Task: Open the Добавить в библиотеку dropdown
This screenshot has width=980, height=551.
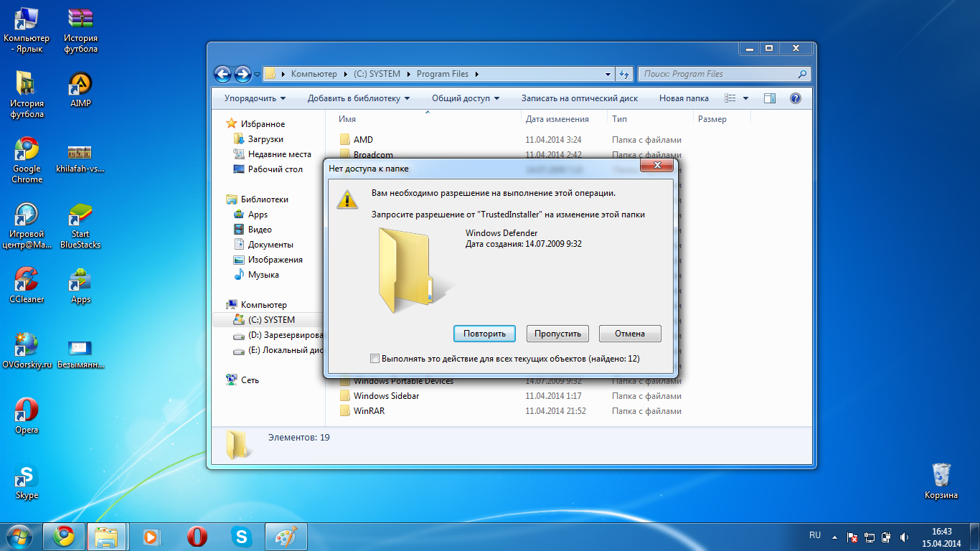Action: point(359,98)
